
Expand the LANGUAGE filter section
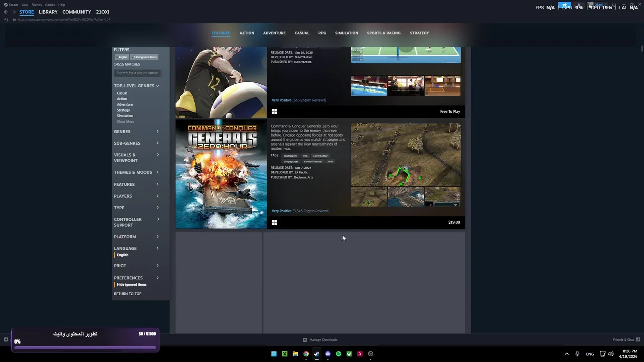[136, 248]
